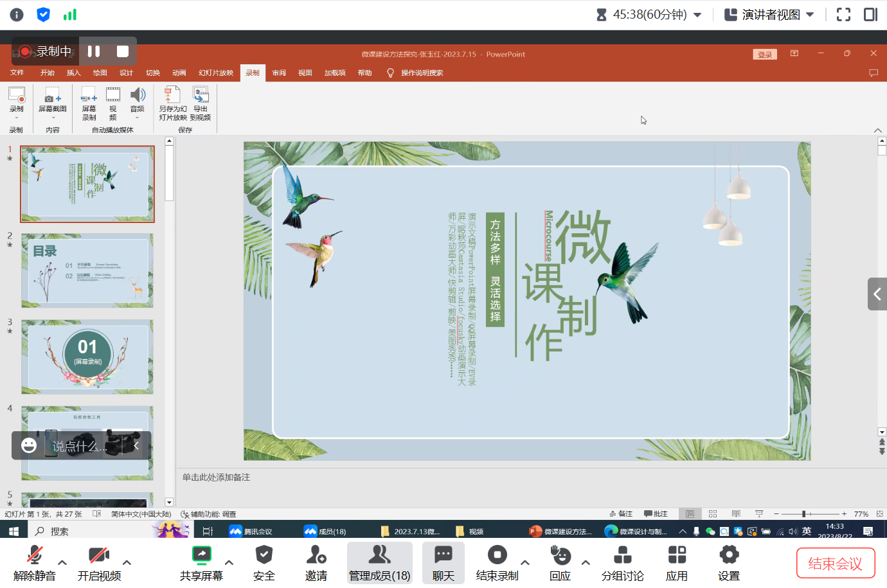887x588 pixels.
Task: Open meeting 设置 settings
Action: [x=729, y=563]
